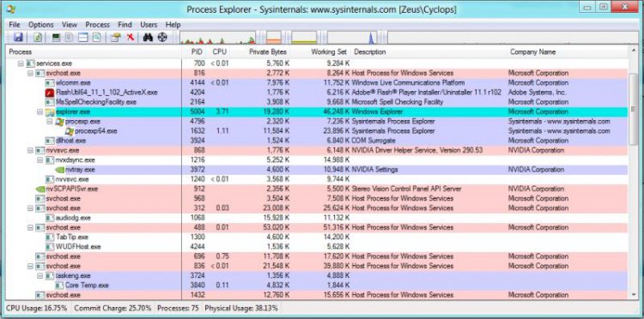Sort by the Description column header
The image size is (644, 319).
click(x=429, y=52)
